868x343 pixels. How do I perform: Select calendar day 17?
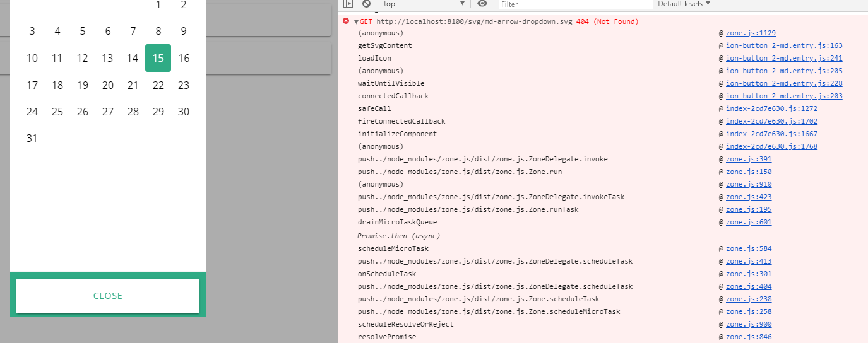pos(32,85)
